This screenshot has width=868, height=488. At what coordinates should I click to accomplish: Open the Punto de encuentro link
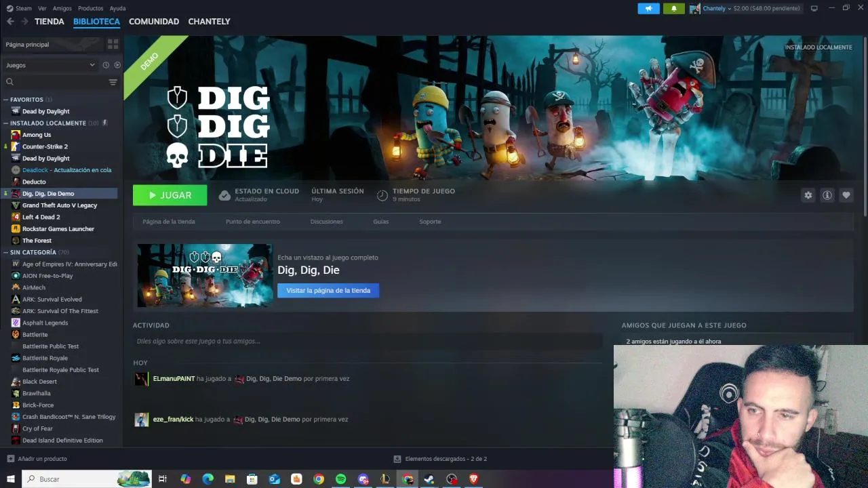253,222
